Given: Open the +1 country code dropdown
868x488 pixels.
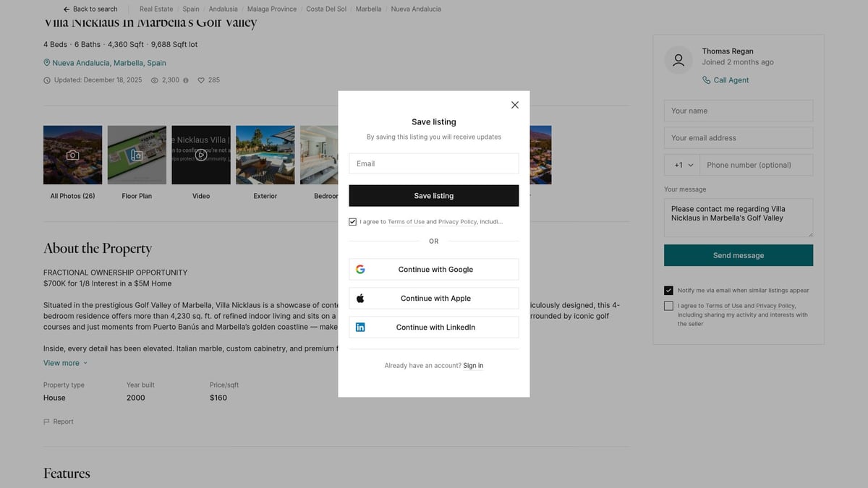Looking at the screenshot, I should click(683, 165).
